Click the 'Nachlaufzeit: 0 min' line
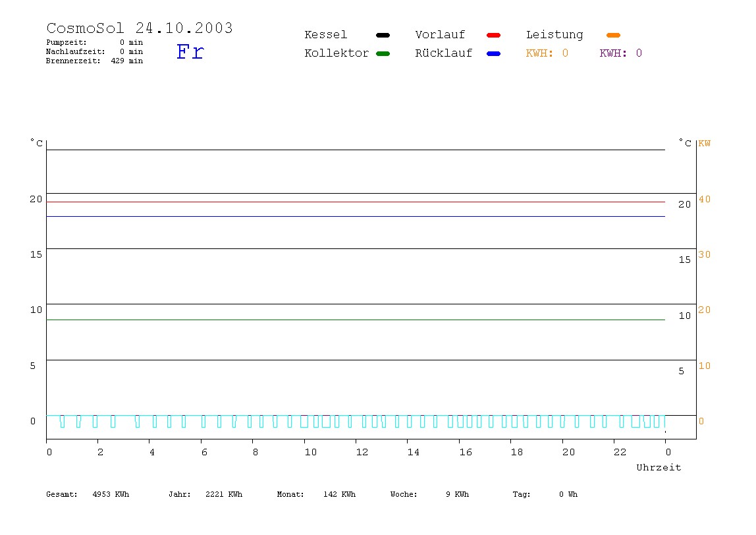 (95, 51)
